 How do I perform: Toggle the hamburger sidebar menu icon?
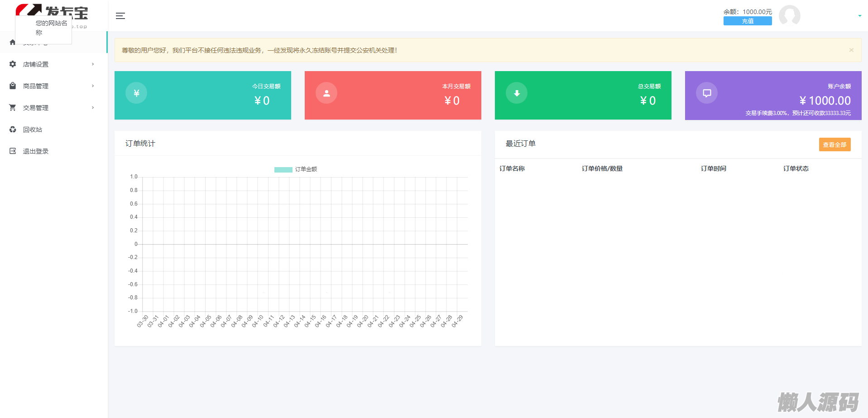120,16
